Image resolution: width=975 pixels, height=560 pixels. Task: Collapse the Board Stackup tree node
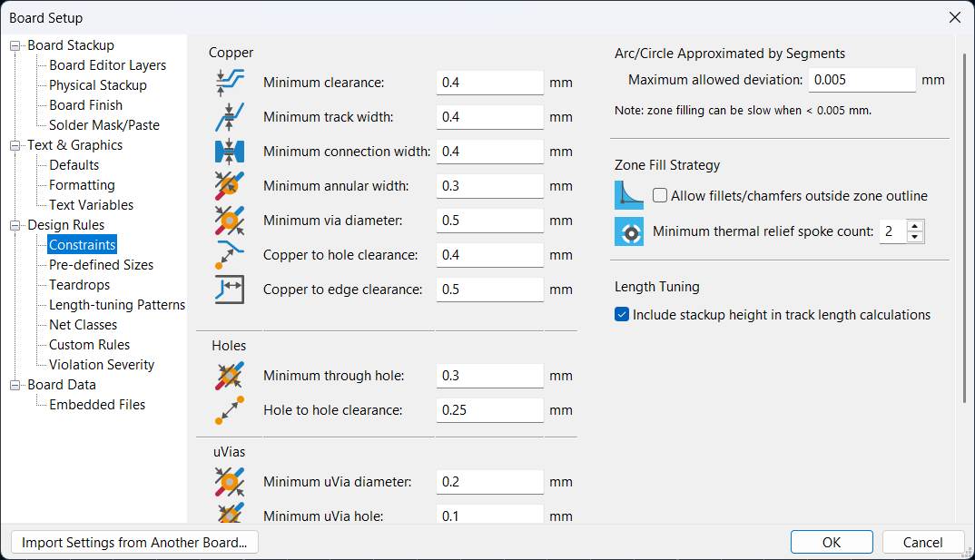pyautogui.click(x=15, y=45)
